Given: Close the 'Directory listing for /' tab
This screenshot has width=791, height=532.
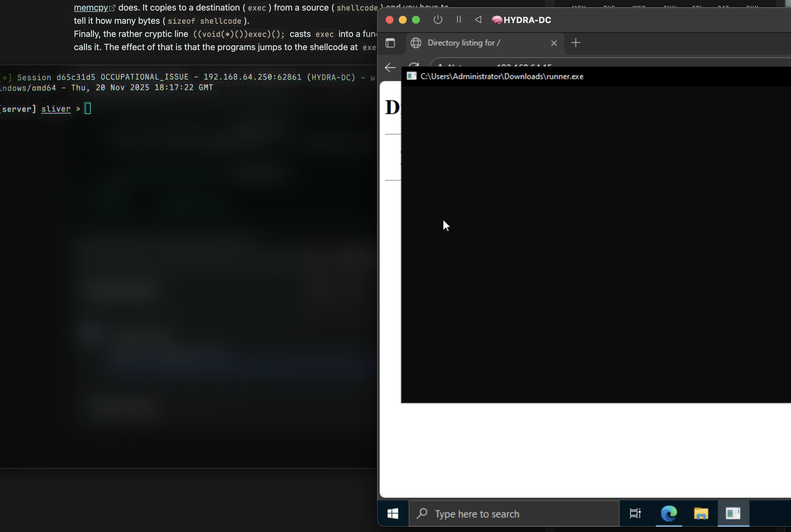Looking at the screenshot, I should (x=554, y=43).
